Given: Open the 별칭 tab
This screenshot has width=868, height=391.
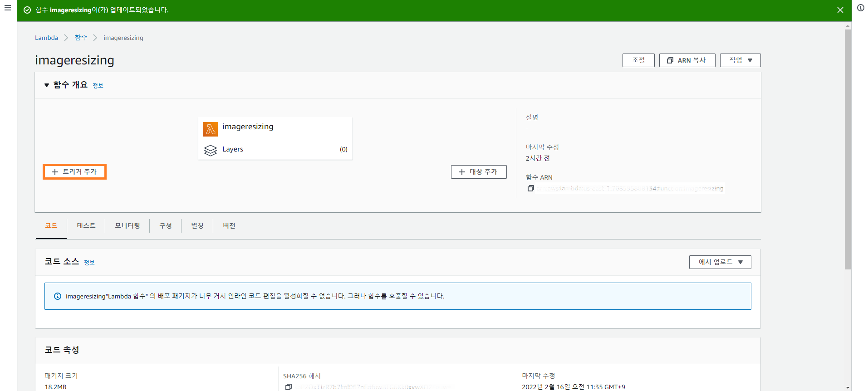Looking at the screenshot, I should coord(197,226).
